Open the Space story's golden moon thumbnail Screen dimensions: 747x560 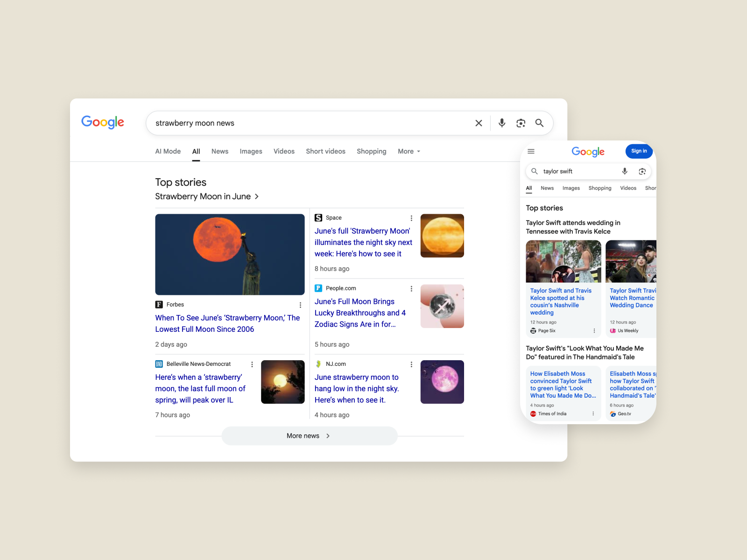(x=442, y=236)
